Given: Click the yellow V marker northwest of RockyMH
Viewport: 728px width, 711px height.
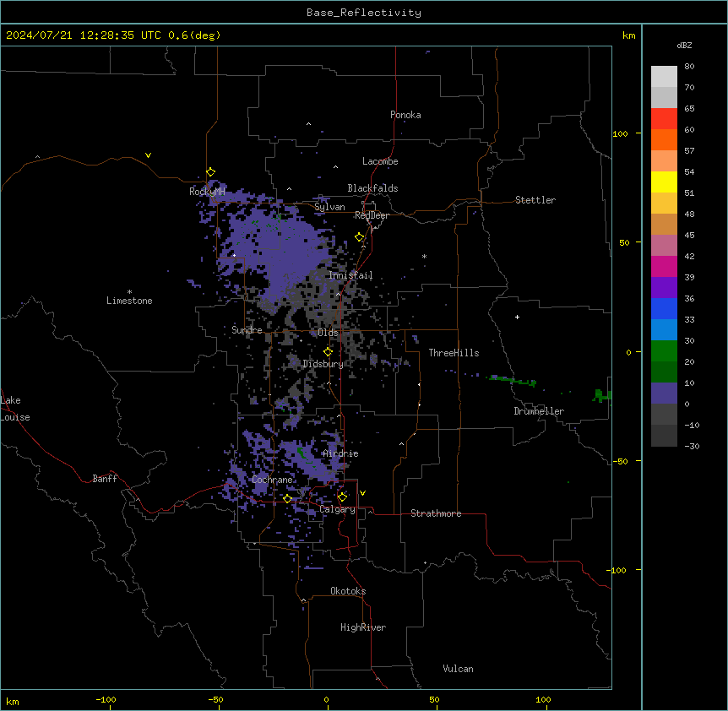Looking at the screenshot, I should coord(148,155).
